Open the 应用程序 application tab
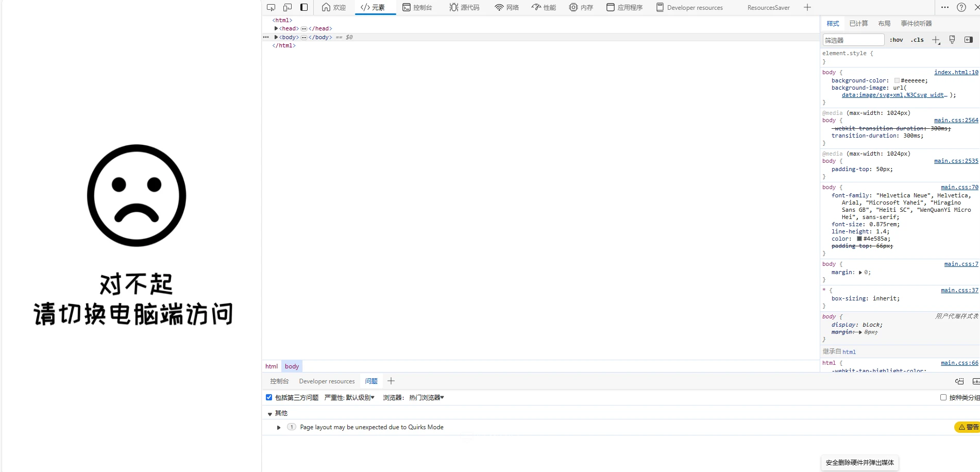 (x=624, y=7)
